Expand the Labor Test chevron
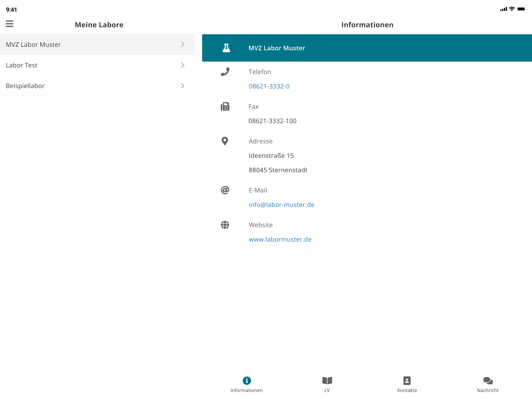Image resolution: width=532 pixels, height=399 pixels. (183, 65)
